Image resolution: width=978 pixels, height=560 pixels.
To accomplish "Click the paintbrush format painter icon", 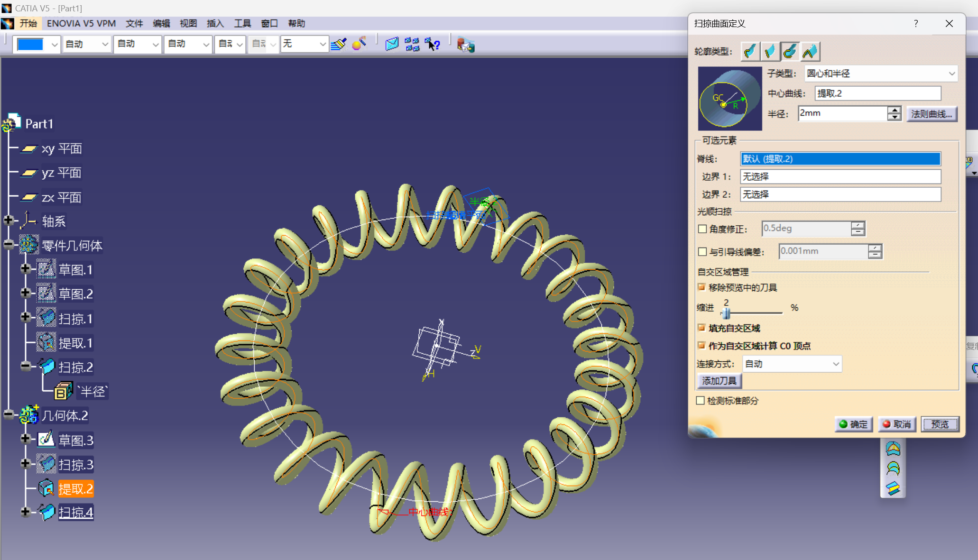I will [339, 44].
